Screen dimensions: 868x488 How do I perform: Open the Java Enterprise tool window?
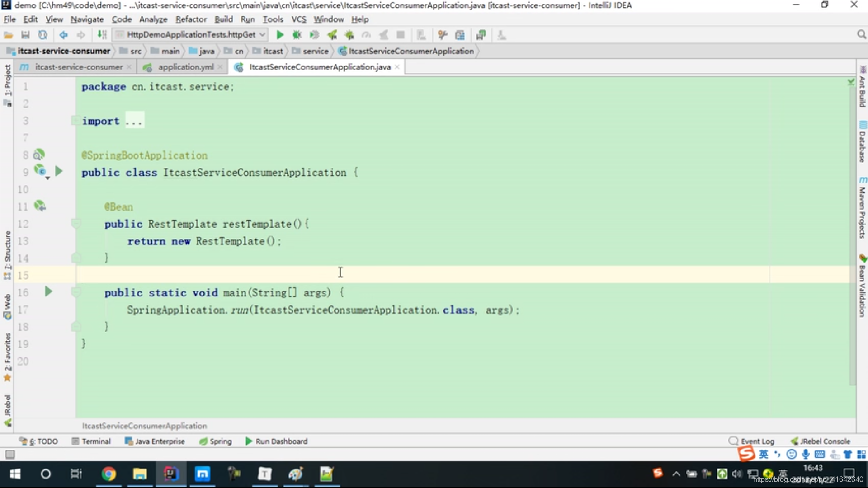tap(155, 441)
